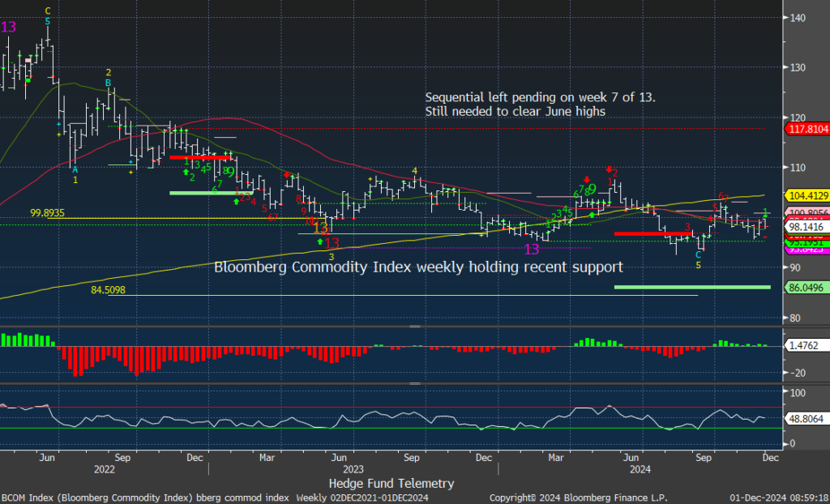Click the Bloomberg Commodity Index weekly support annotation

click(418, 267)
